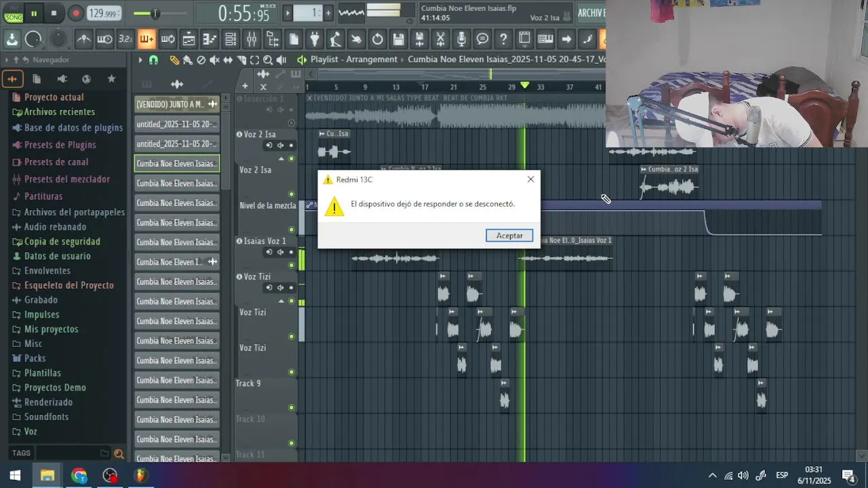This screenshot has width=868, height=488.
Task: Stop playback with the stop button
Action: point(54,13)
